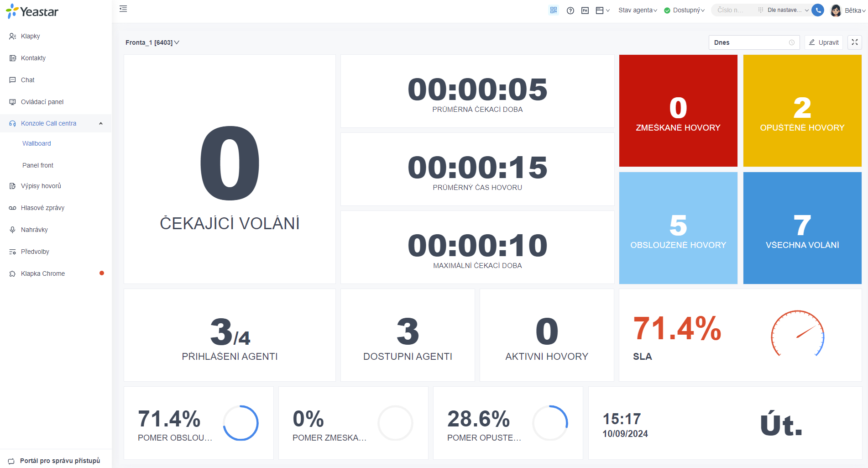Click the light blue Obsloužené hovory tile
Image resolution: width=868 pixels, height=468 pixels.
[678, 228]
